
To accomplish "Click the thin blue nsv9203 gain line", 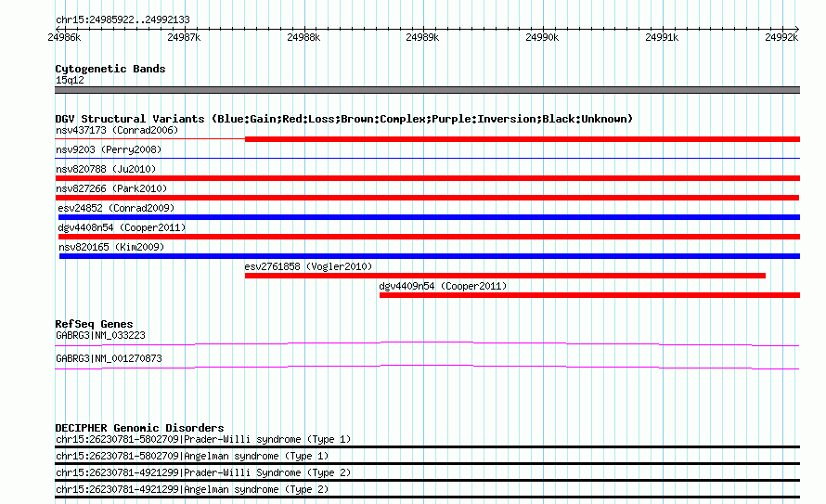I will point(427,158).
